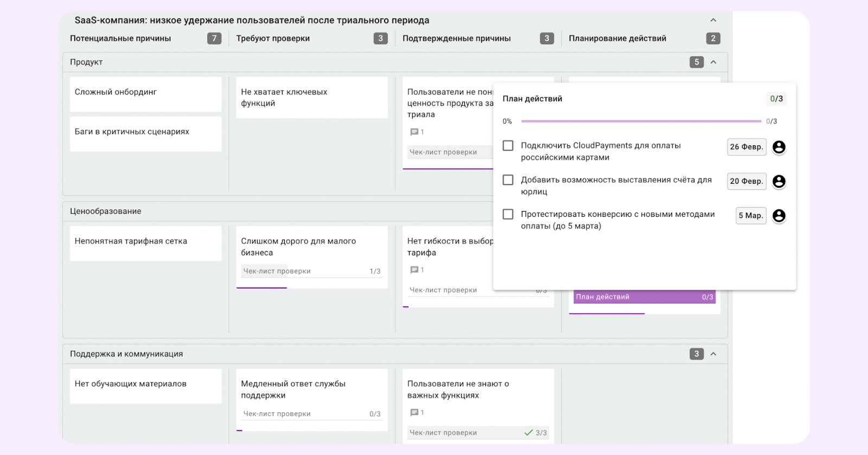Collapse the board title section chevron
The image size is (868, 455).
tap(713, 21)
